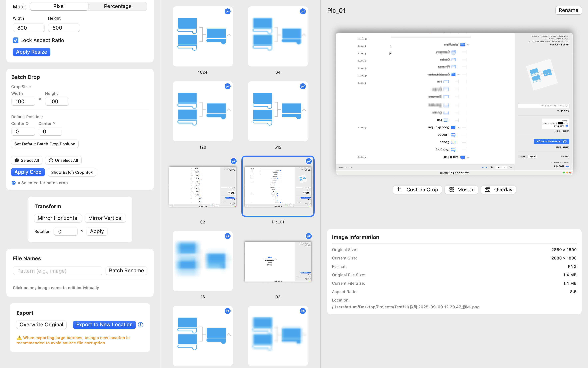Image resolution: width=588 pixels, height=368 pixels.
Task: Select the blurred thumbnail named 16
Action: pyautogui.click(x=202, y=261)
